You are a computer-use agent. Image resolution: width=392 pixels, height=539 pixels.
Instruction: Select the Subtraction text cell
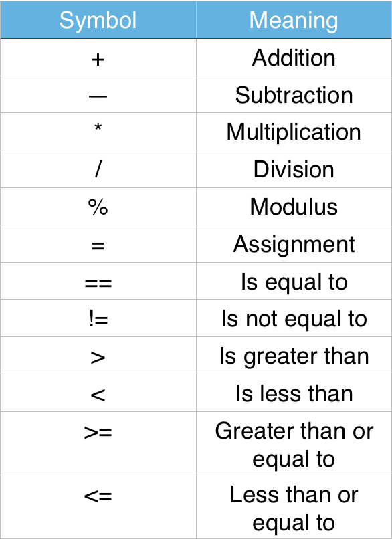pos(294,94)
